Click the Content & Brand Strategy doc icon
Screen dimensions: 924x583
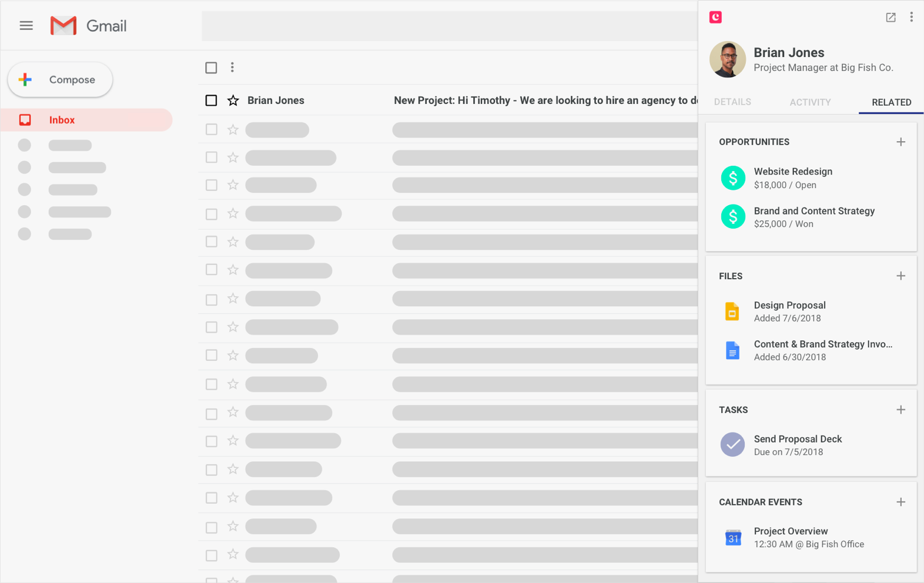tap(732, 350)
